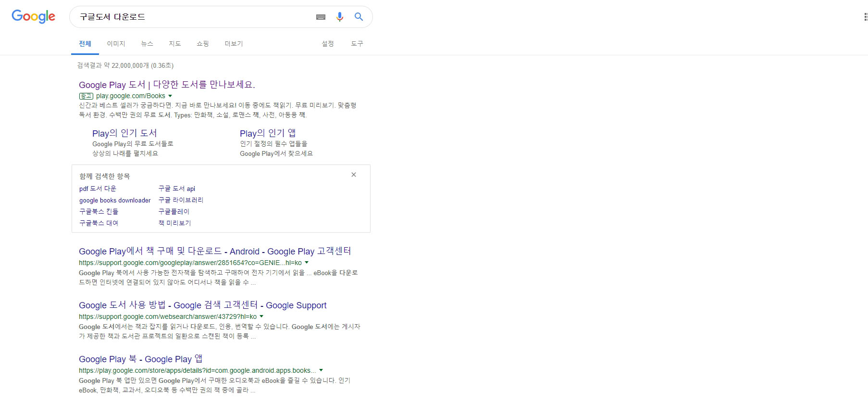Switch to 뉴스 tab
Image resolution: width=868 pixels, height=405 pixels.
[x=147, y=44]
